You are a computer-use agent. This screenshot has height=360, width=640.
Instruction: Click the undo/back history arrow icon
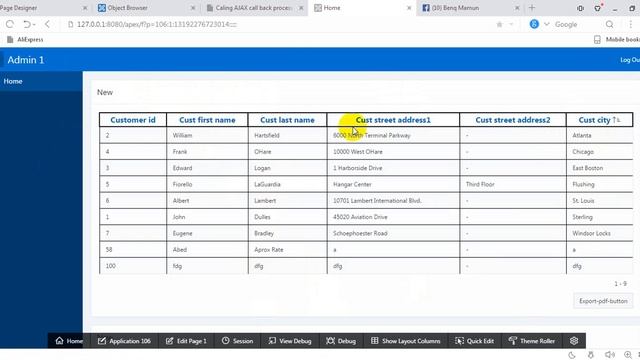[28, 24]
